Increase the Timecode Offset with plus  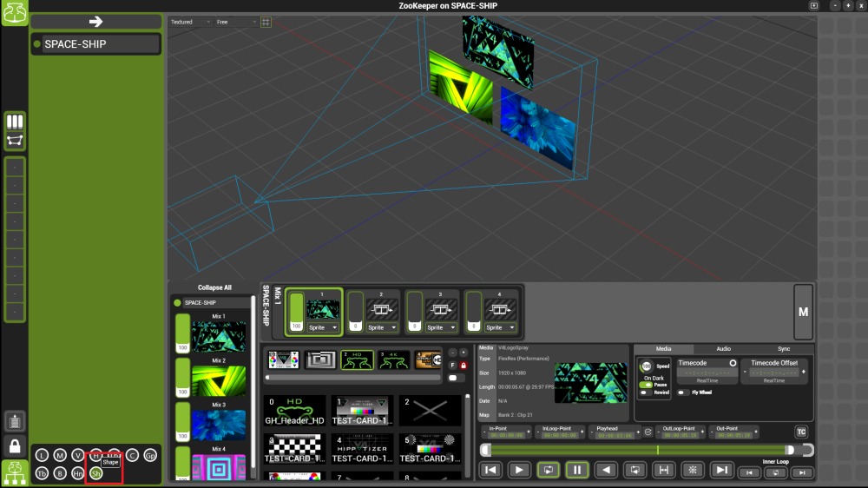803,373
